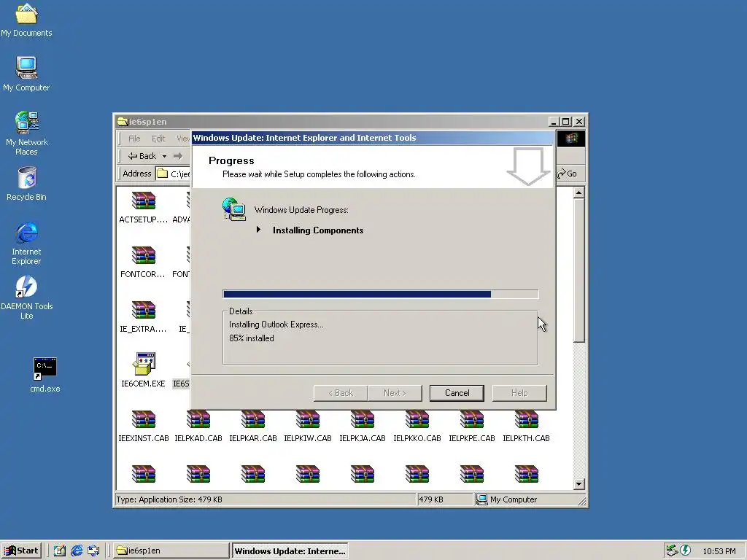This screenshot has width=747, height=560.
Task: Select the DAEMON Tools Lite shortcut
Action: pos(27,297)
